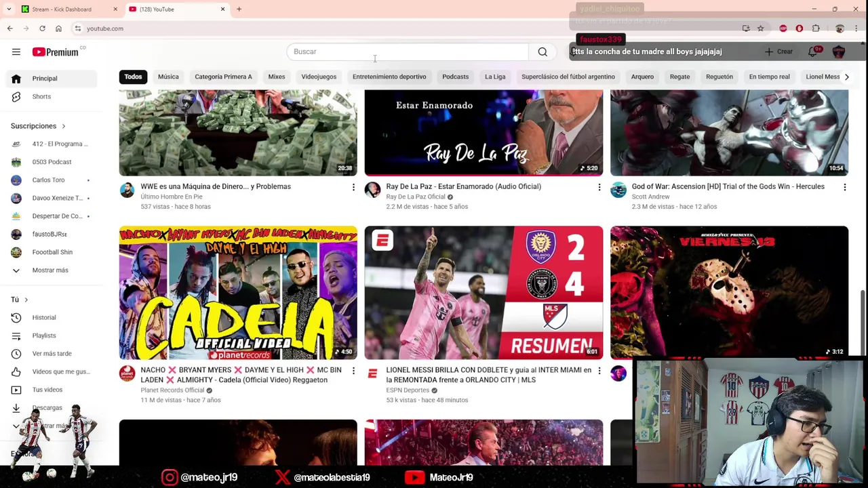Viewport: 868px width, 488px height.
Task: Open Football Shin subscription
Action: (x=52, y=252)
